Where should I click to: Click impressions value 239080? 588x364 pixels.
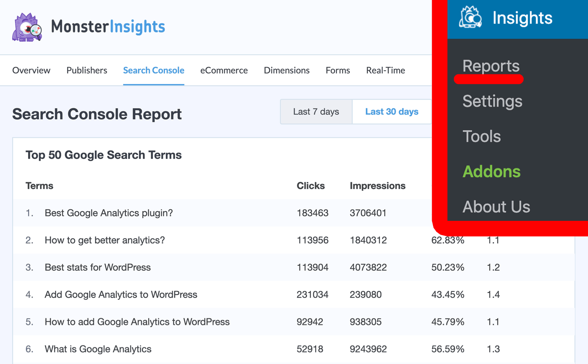pyautogui.click(x=365, y=295)
